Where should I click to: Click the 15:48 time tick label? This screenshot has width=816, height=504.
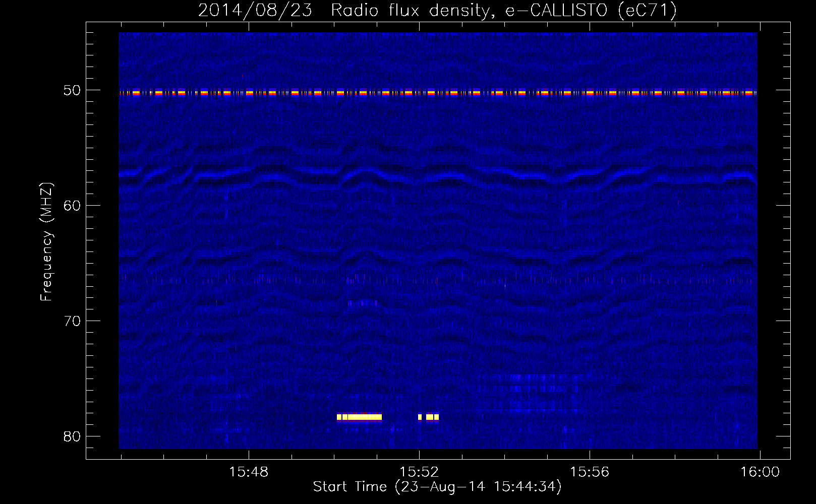point(249,472)
